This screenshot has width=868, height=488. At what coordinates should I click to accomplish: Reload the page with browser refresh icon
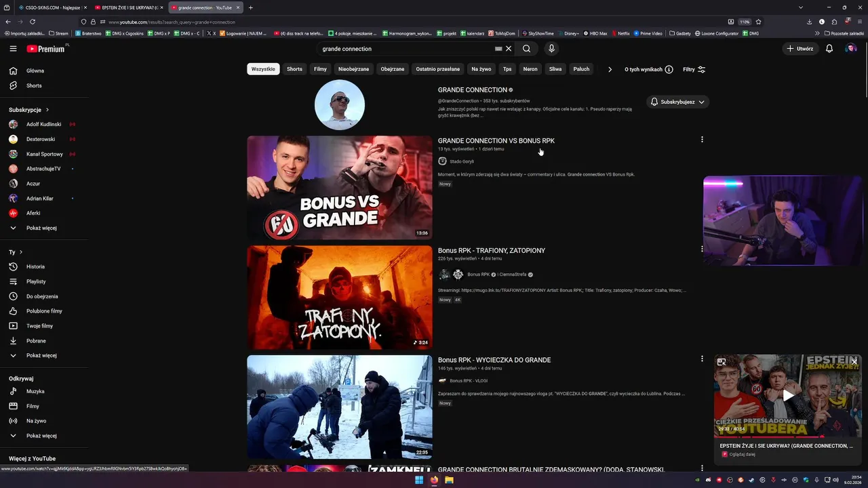(33, 22)
